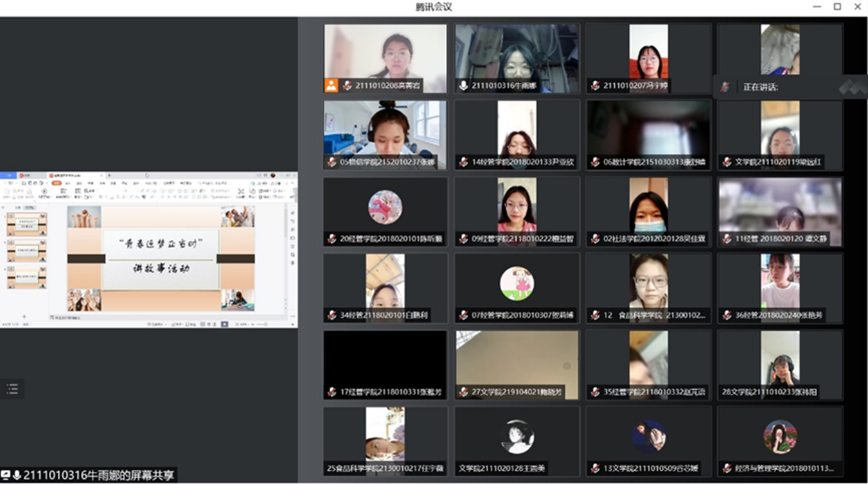Click the active microphone icon beside 2111010316牛雨娜

pos(463,85)
